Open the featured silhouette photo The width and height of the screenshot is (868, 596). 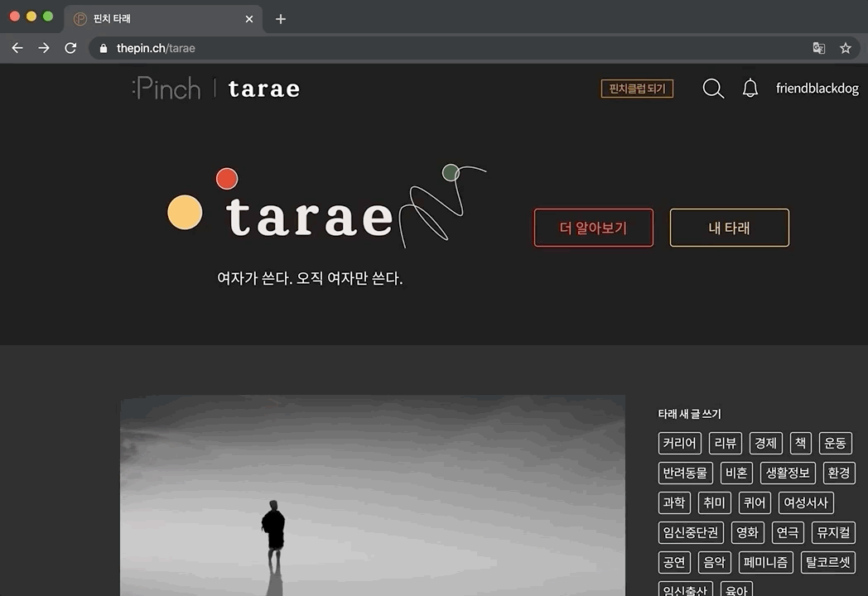coord(373,495)
